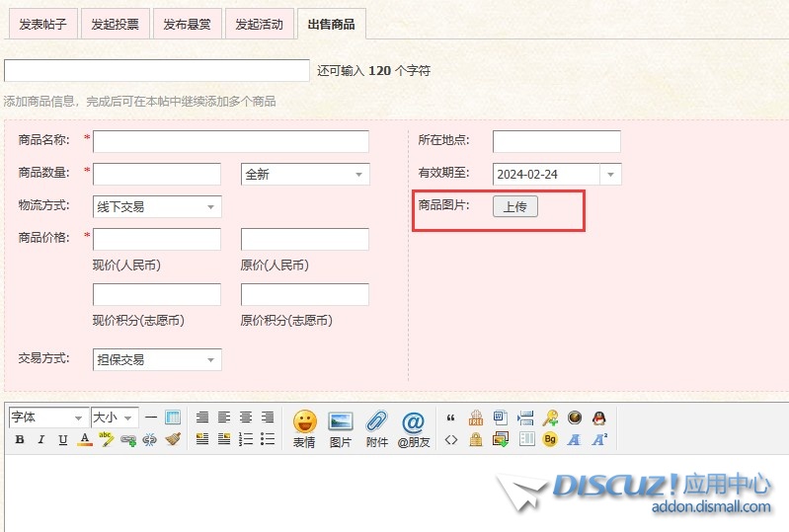Add an attachment via 附件 paperclip
This screenshot has width=789, height=532.
pyautogui.click(x=377, y=429)
